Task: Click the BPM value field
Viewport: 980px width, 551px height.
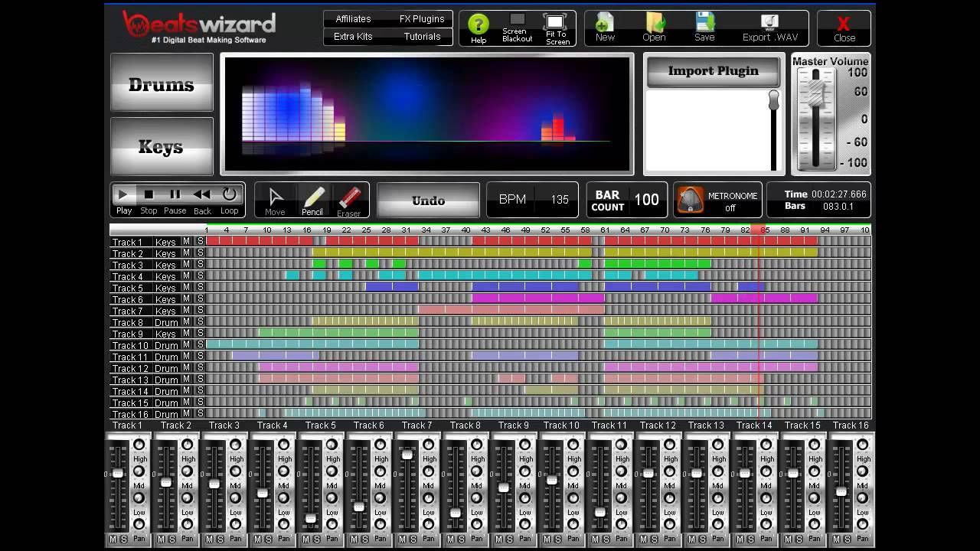Action: tap(560, 200)
